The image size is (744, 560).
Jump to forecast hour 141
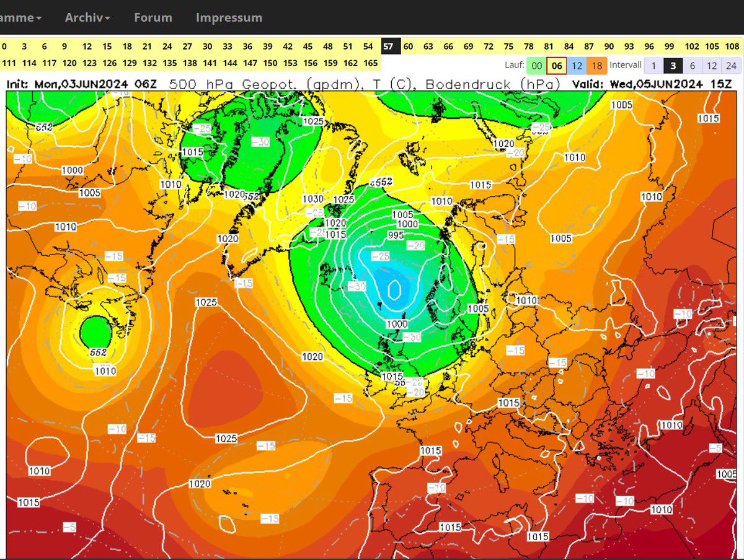tap(210, 63)
